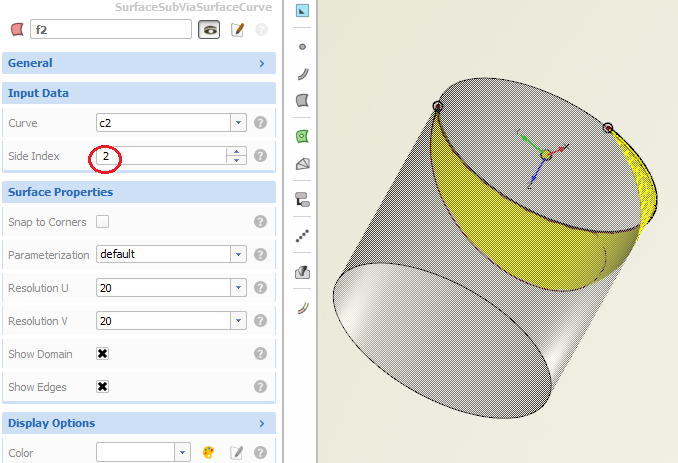Select the point creation tool
The height and width of the screenshot is (463, 678).
(x=302, y=47)
